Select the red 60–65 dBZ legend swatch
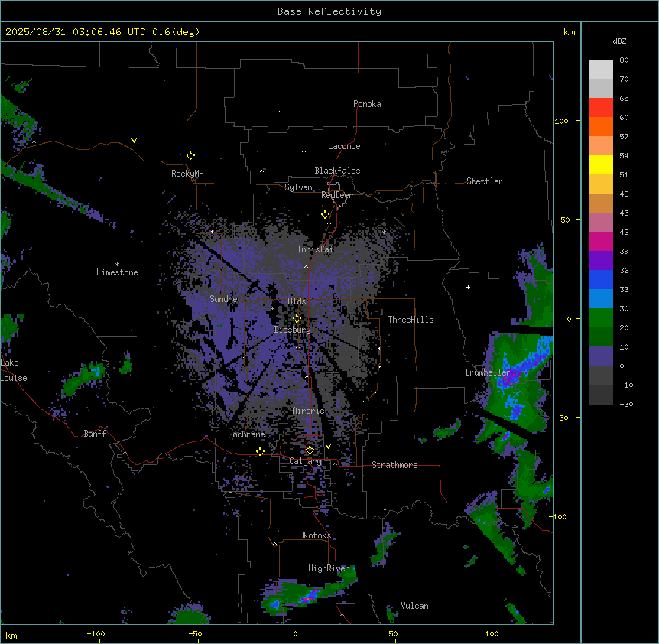 (x=601, y=108)
